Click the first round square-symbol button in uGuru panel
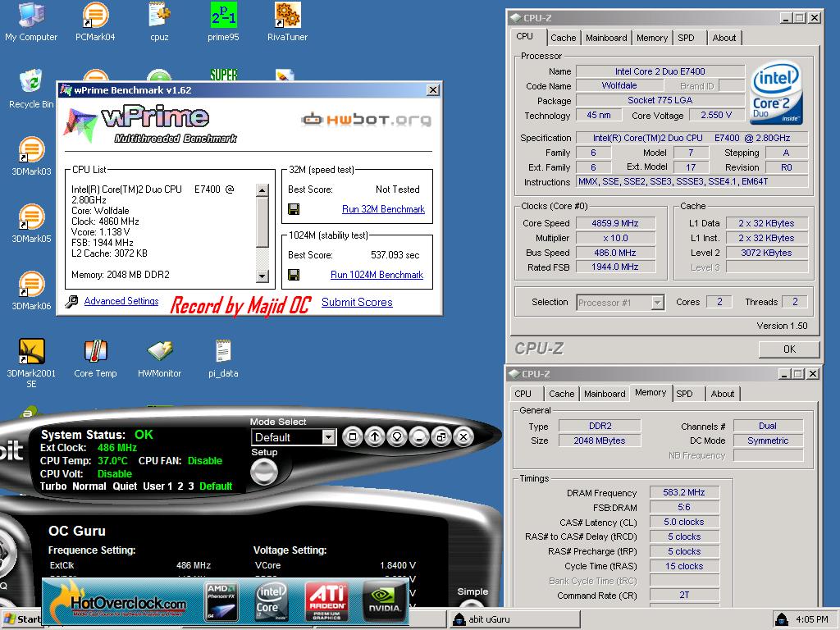Viewport: 840px width, 630px height. pos(353,437)
